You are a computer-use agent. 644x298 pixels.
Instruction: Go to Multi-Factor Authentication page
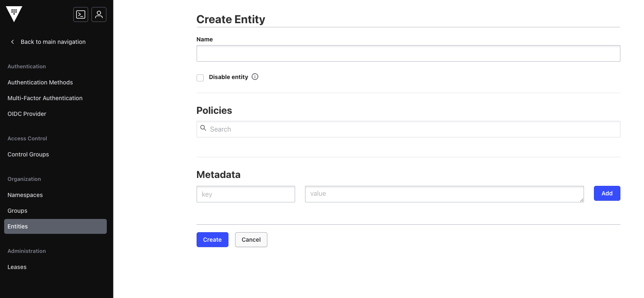[x=45, y=98]
